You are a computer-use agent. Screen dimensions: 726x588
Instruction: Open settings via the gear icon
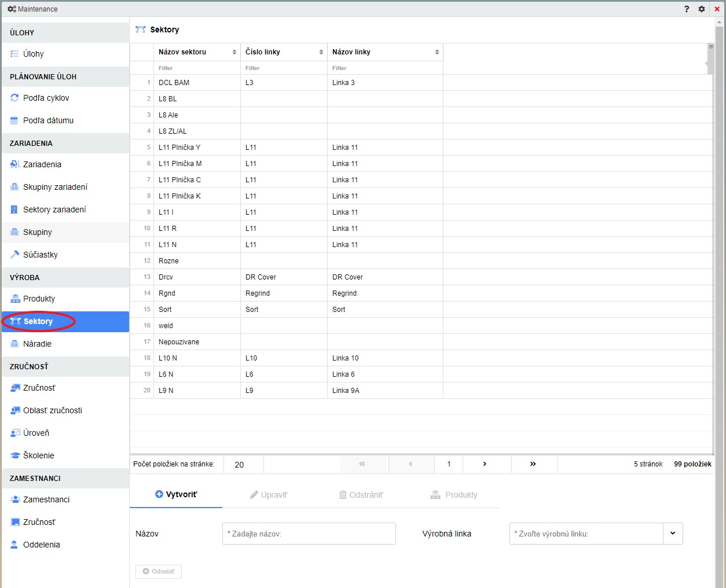(702, 9)
